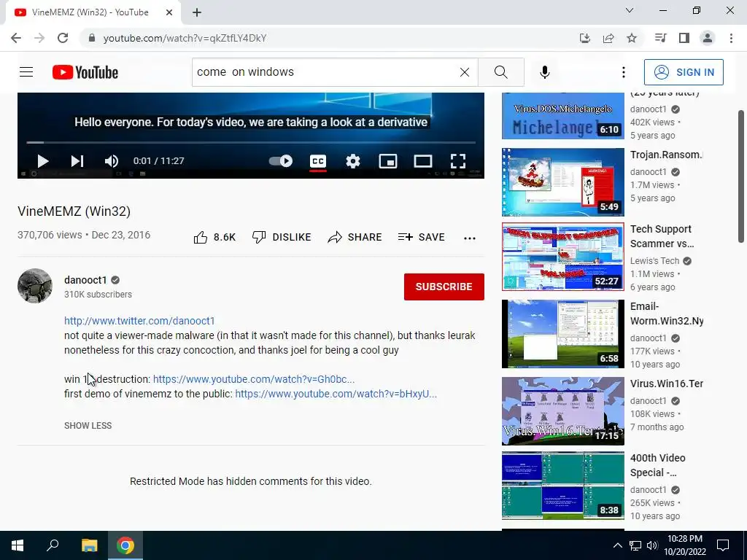
Task: Subscribe to danooct1 channel
Action: pyautogui.click(x=444, y=287)
